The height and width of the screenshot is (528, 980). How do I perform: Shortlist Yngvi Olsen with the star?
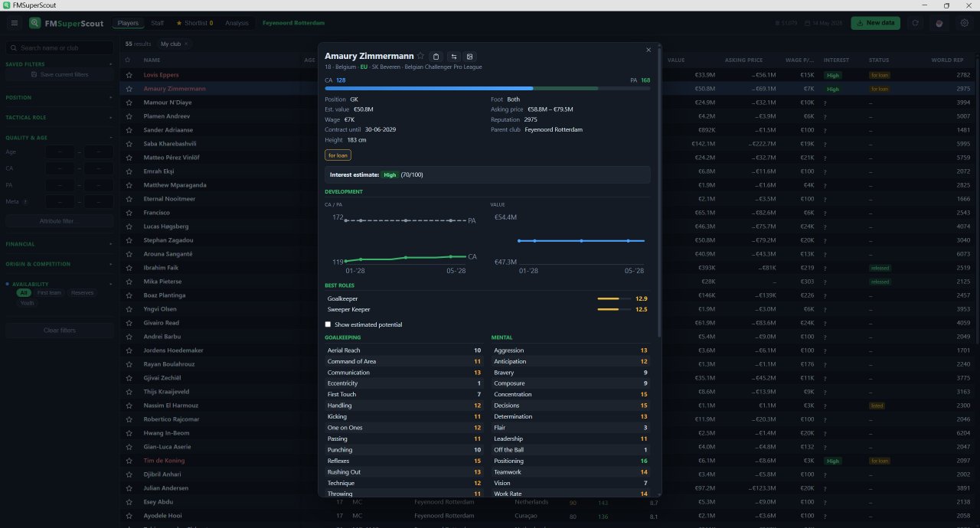[x=129, y=309]
